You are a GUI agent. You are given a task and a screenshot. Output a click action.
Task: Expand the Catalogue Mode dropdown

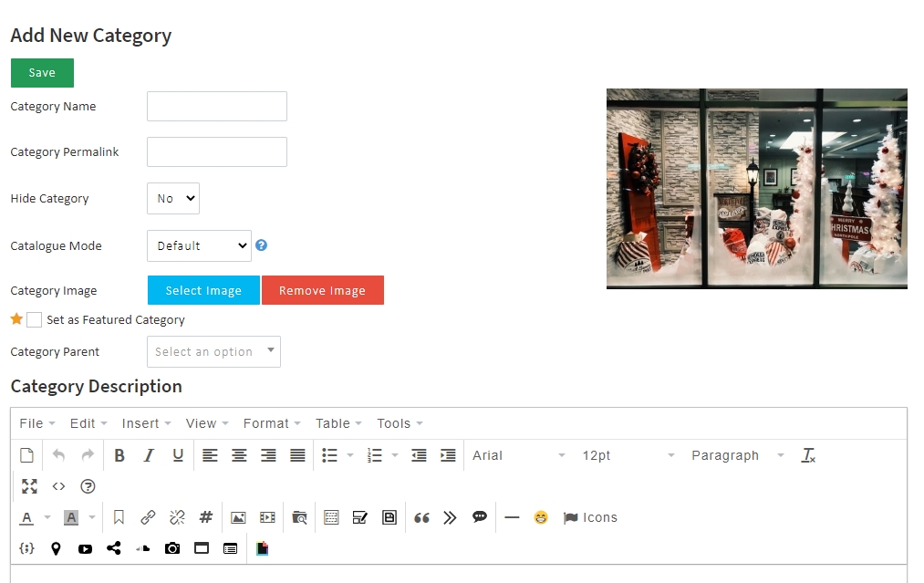tap(199, 245)
